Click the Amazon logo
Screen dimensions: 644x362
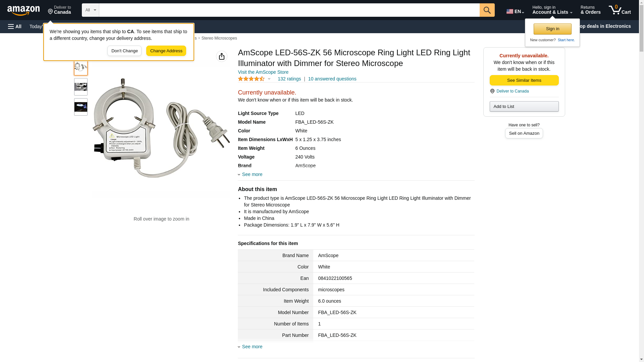click(23, 10)
